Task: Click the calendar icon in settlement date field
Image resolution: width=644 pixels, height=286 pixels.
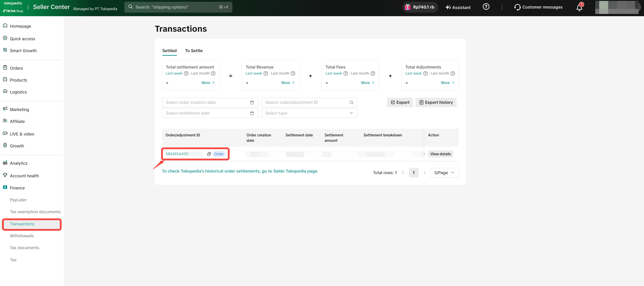Action: click(252, 113)
